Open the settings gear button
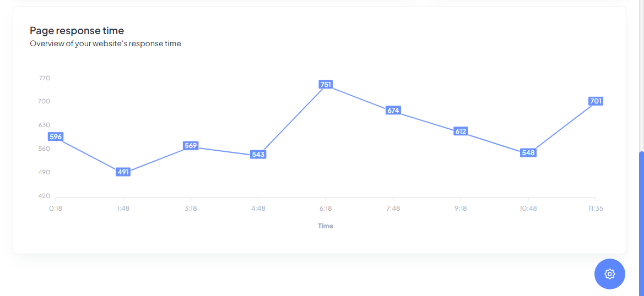This screenshot has width=644, height=296. 609,273
